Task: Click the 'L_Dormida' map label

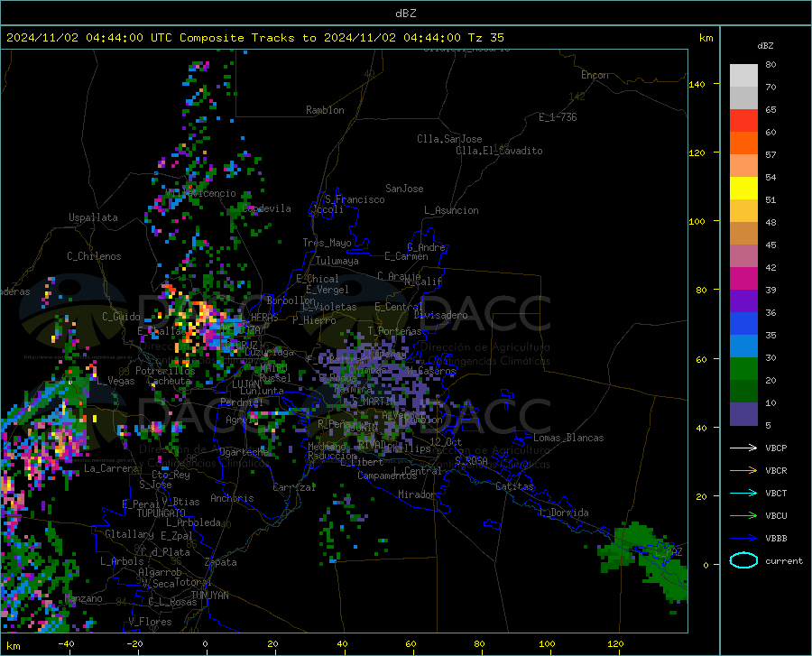Action: click(x=563, y=513)
